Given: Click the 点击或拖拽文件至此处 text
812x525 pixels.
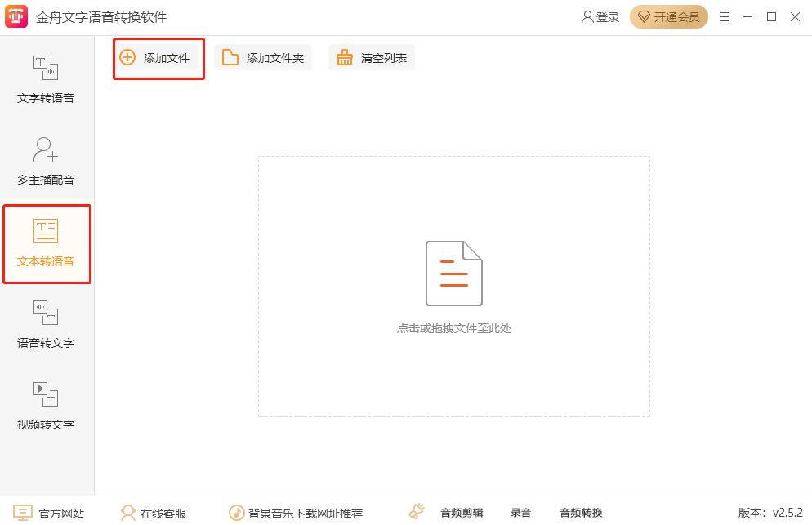Looking at the screenshot, I should (x=453, y=328).
